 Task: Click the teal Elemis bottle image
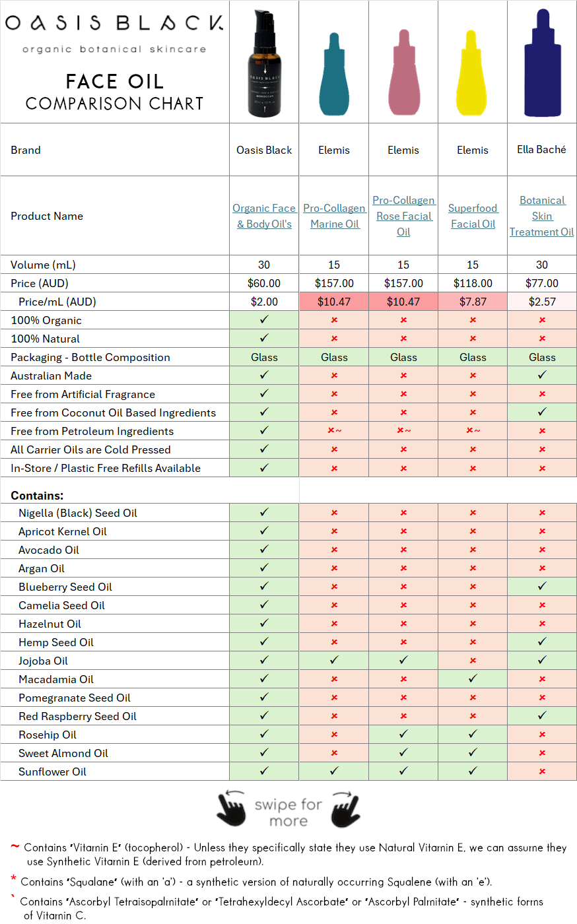[x=334, y=74]
